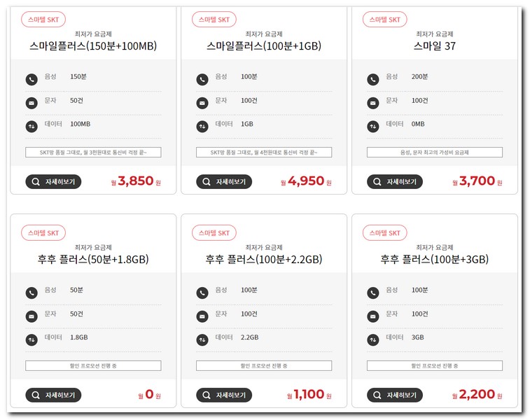Click envelope icon in 후후 플러스(50분+1.8GB) card
This screenshot has height=420, width=530.
32,316
